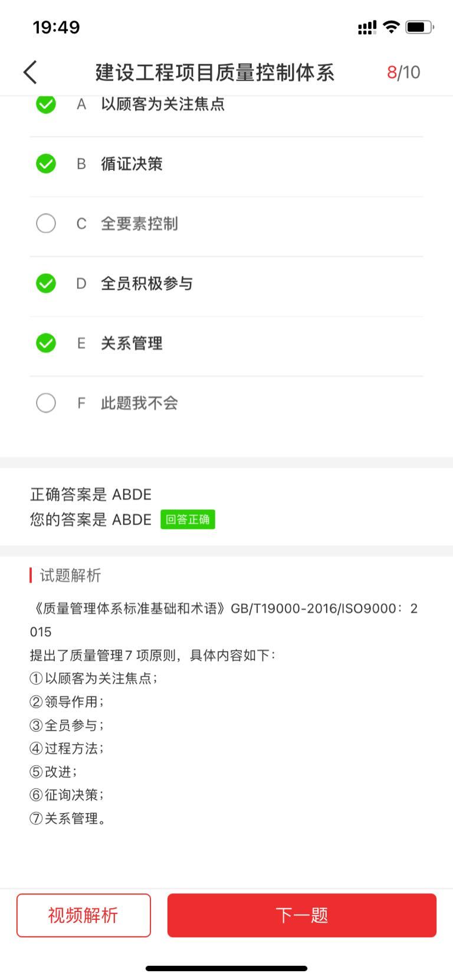Tap the 8/10 question counter
Image resolution: width=453 pixels, height=980 pixels.
coord(403,73)
